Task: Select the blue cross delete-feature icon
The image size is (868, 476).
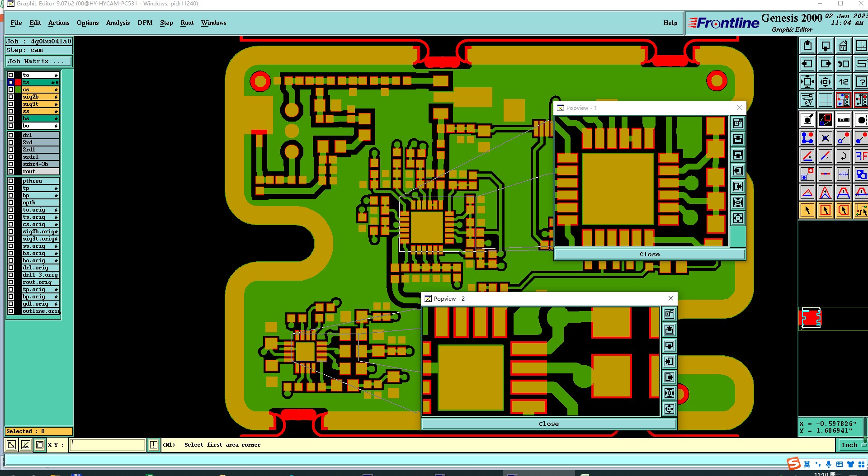Action: 826,138
